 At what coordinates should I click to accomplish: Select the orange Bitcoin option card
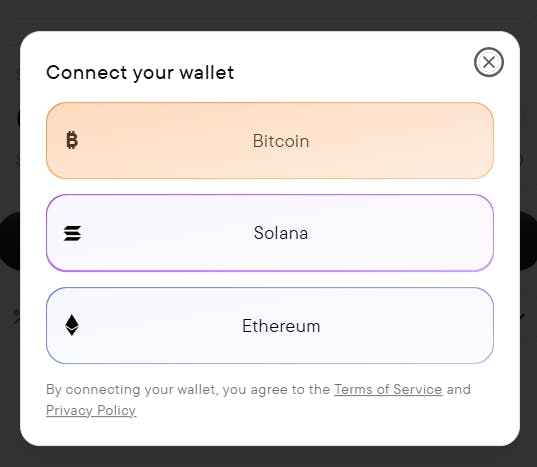[x=270, y=140]
